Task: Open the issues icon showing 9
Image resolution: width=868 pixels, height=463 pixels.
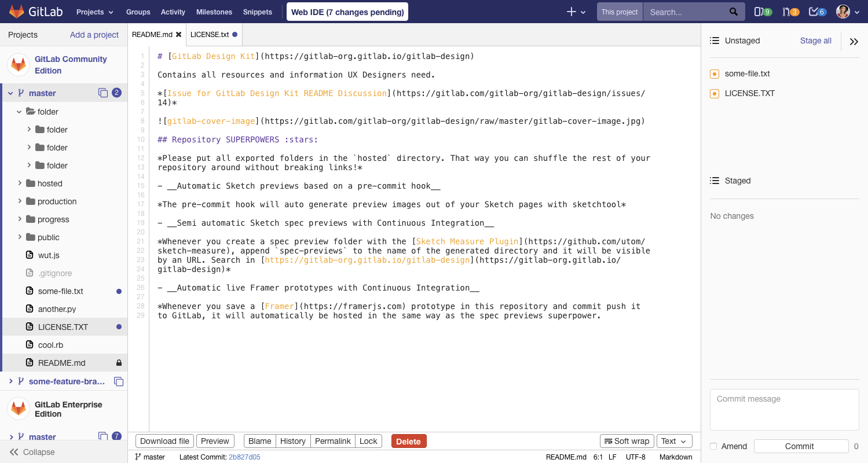Action: click(761, 10)
